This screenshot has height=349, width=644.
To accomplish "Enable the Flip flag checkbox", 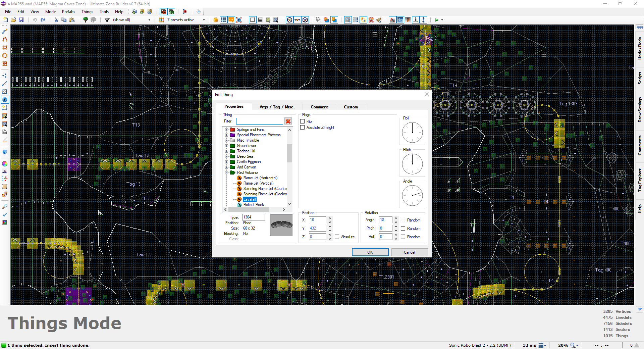I will [x=303, y=121].
